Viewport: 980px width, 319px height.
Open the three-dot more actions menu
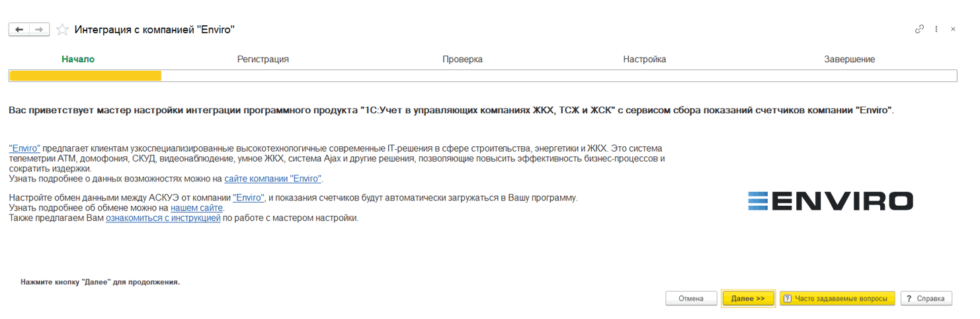click(936, 29)
